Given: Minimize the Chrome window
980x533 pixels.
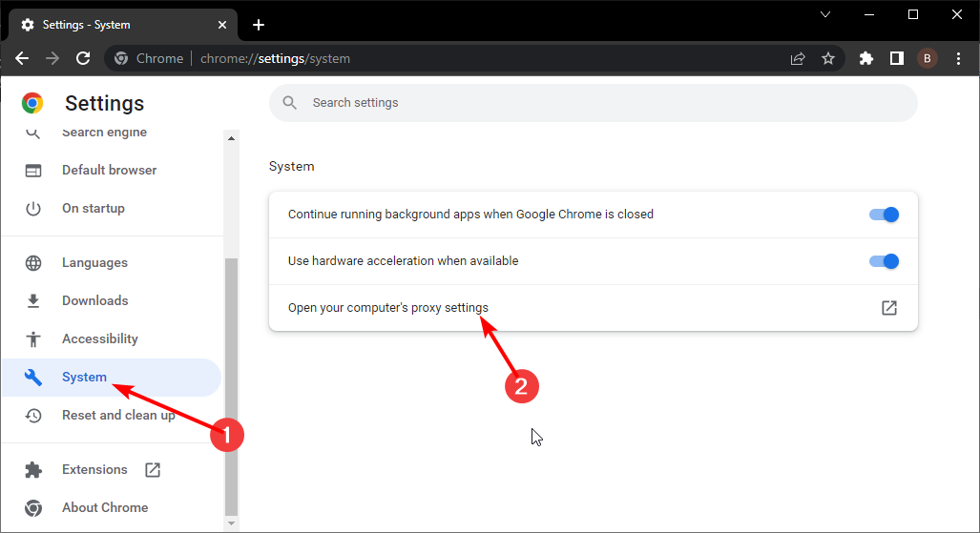Looking at the screenshot, I should click(868, 14).
